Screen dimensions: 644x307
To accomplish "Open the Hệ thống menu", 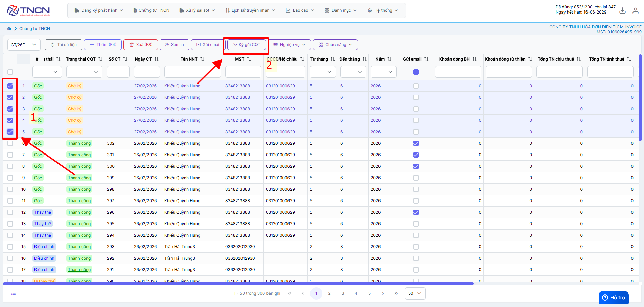I will pyautogui.click(x=383, y=10).
